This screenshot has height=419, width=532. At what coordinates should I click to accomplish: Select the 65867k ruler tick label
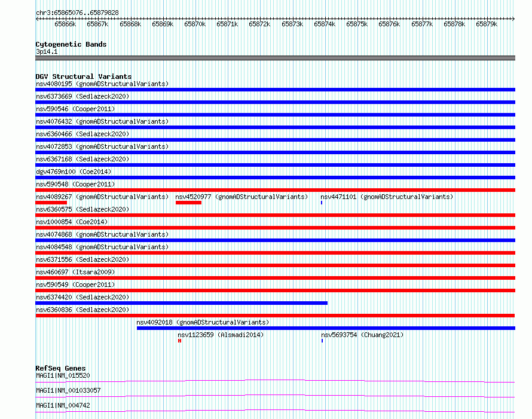click(x=97, y=24)
